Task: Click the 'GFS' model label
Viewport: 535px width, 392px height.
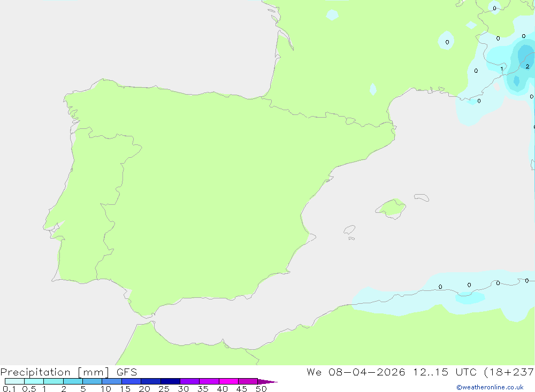Action: (127, 372)
